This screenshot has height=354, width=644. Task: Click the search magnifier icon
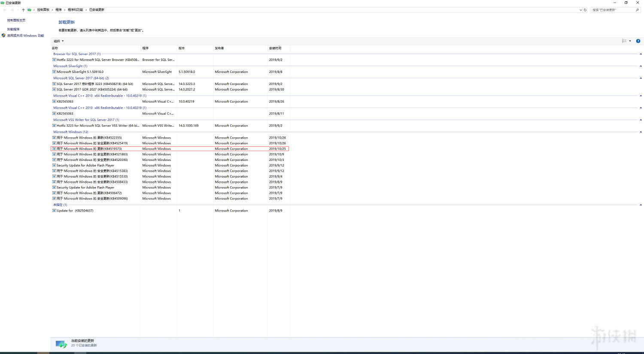pyautogui.click(x=637, y=10)
